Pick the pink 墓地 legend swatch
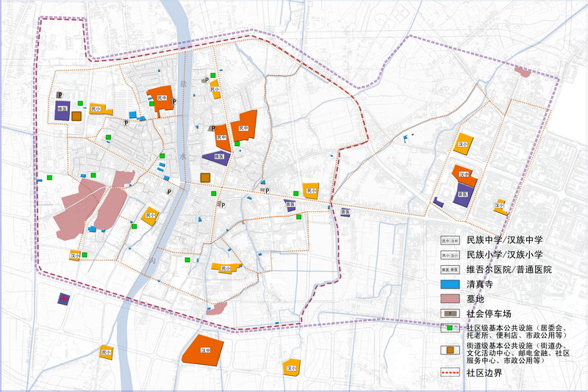Image resolution: width=588 pixels, height=392 pixels. (450, 300)
